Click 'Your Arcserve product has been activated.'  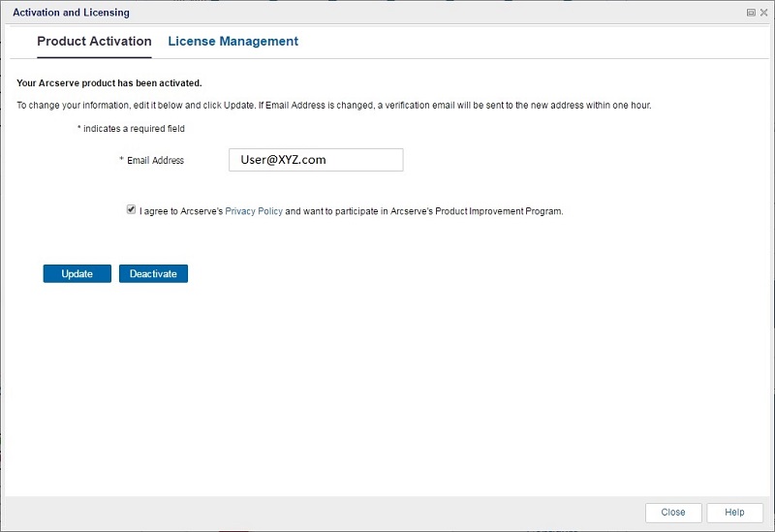(109, 83)
